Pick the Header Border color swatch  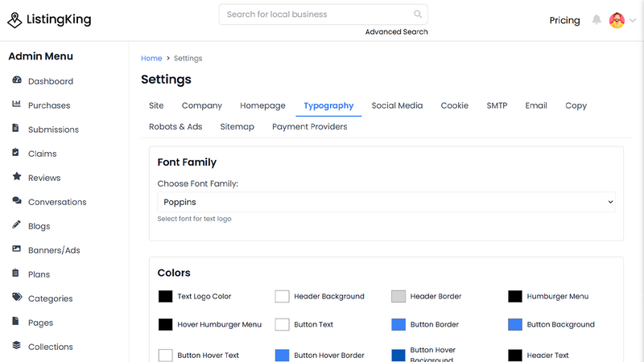398,296
